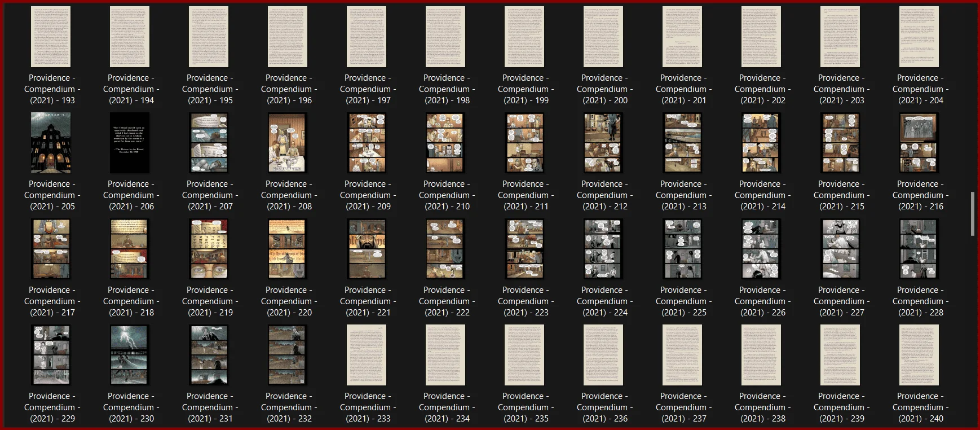Click file name 'Providence - Compendium (2021) - 199'
Viewport: 980px width, 430px height.
click(x=526, y=89)
